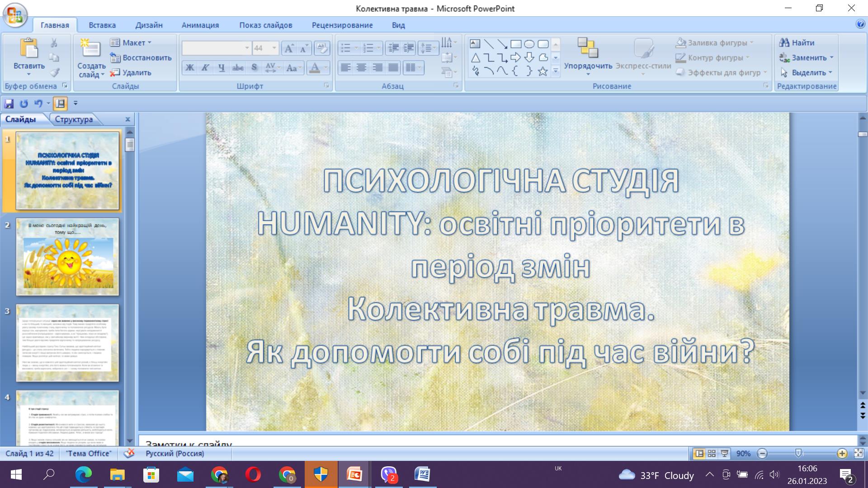The image size is (868, 488).
Task: Open paragraph dialog launcher in Абзац
Action: [x=456, y=85]
